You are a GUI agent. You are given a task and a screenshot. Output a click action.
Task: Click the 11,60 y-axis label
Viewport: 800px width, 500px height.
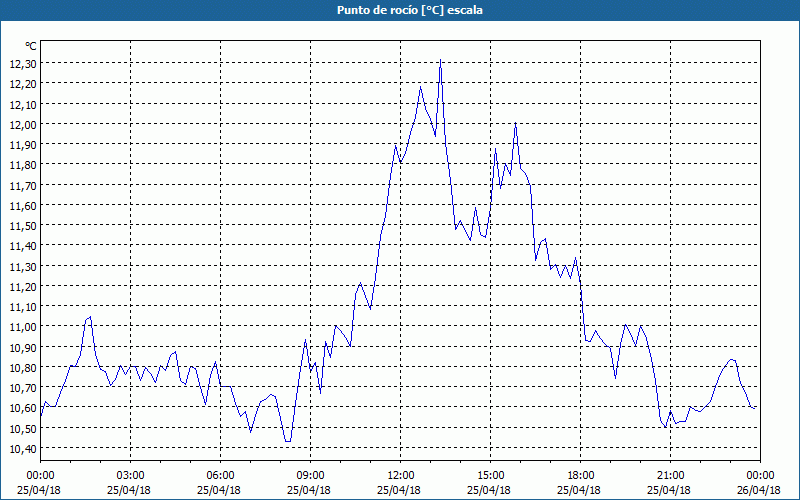(23, 205)
